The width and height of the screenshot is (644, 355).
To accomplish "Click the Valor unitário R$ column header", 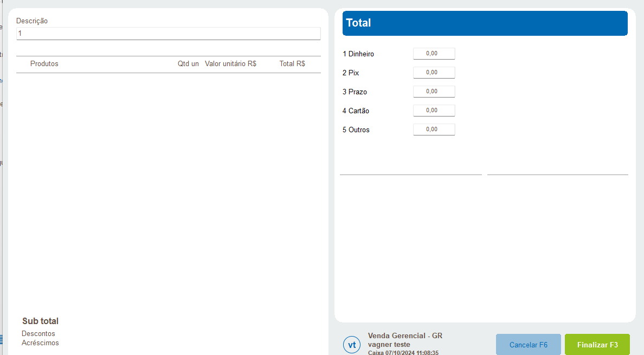I will 230,64.
